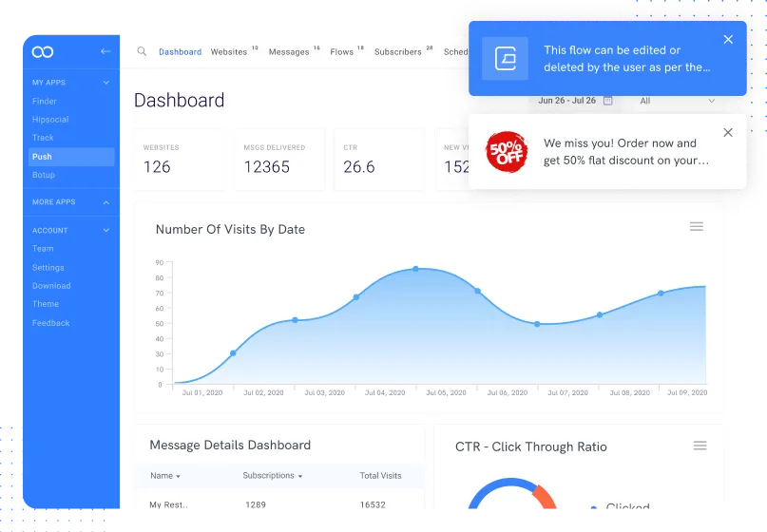Switch to the Websites tab
The image size is (767, 532).
pyautogui.click(x=229, y=52)
